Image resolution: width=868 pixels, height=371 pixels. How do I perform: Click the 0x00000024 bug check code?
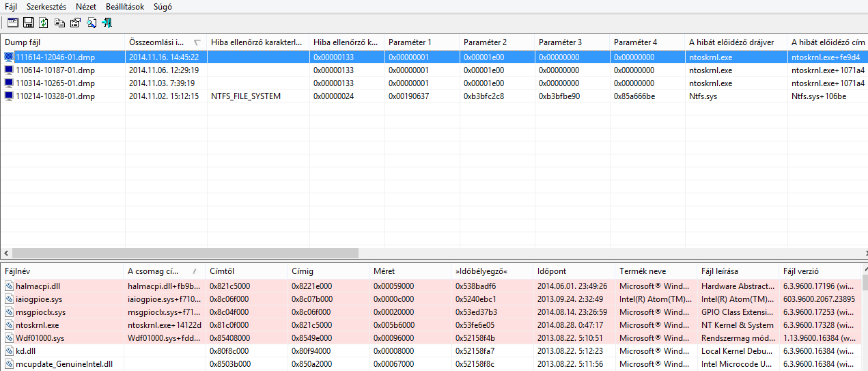[333, 96]
